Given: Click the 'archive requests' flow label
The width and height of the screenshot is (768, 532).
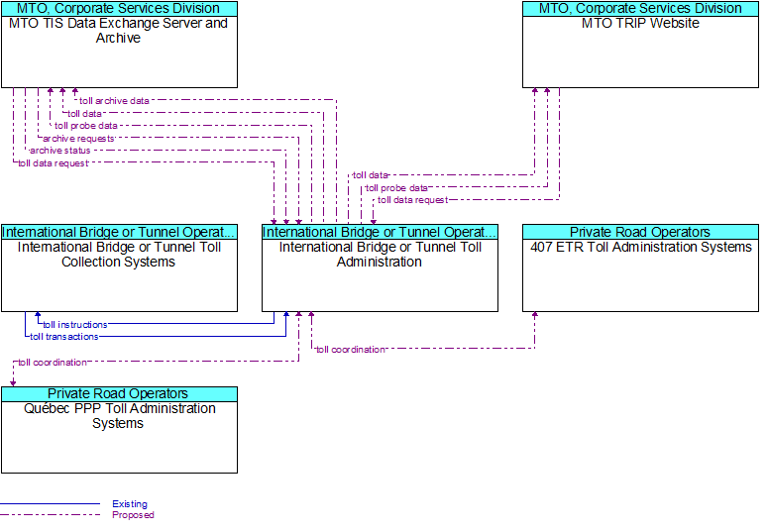Looking at the screenshot, I should point(78,139).
